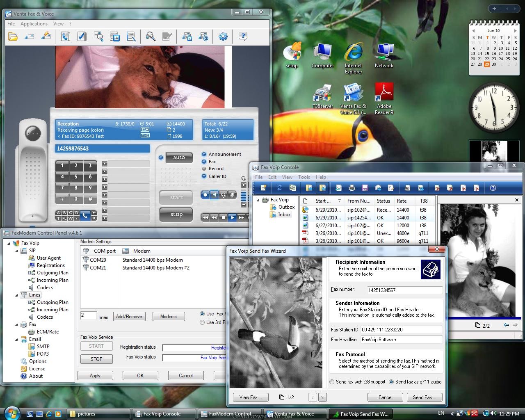Toggle the Caller ID indicator in Venta Fax
Image resolution: width=525 pixels, height=420 pixels.
pyautogui.click(x=204, y=176)
